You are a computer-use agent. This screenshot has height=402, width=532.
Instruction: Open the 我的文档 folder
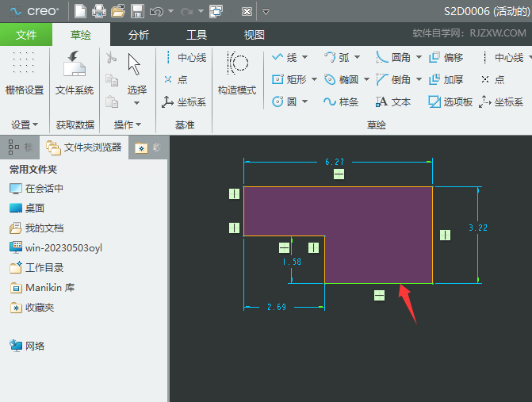[36, 228]
